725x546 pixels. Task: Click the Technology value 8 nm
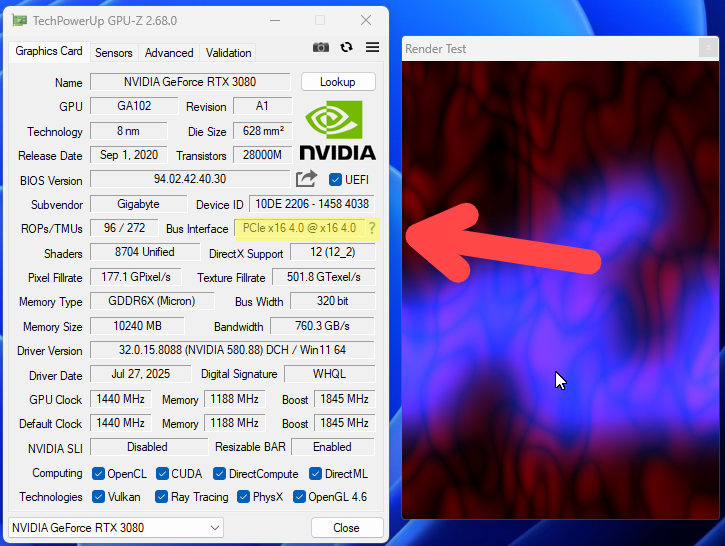(128, 131)
